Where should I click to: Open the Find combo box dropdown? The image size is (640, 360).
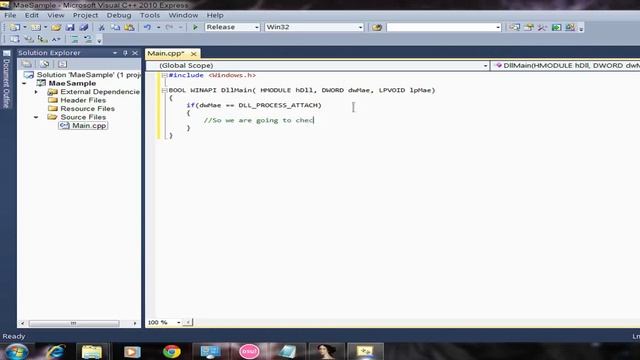(x=498, y=27)
